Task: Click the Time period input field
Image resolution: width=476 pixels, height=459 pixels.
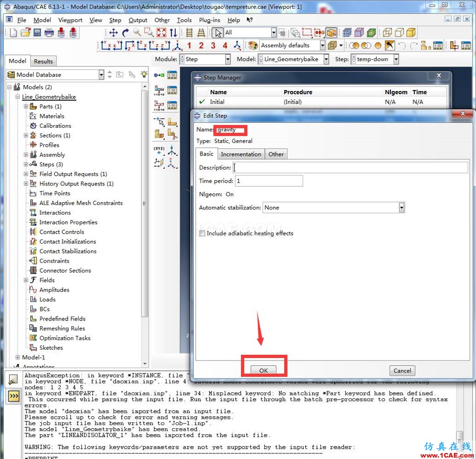Action: pyautogui.click(x=269, y=181)
